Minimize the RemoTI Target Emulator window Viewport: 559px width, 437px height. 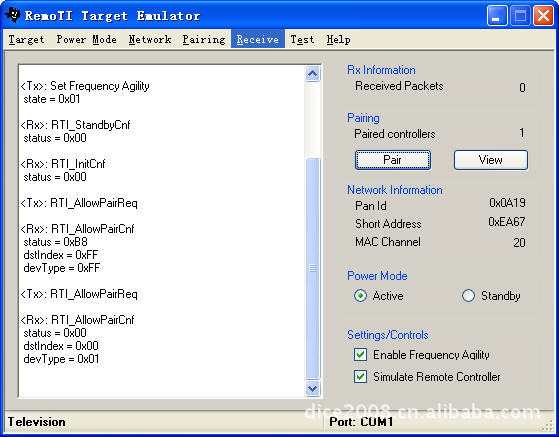[x=497, y=16]
